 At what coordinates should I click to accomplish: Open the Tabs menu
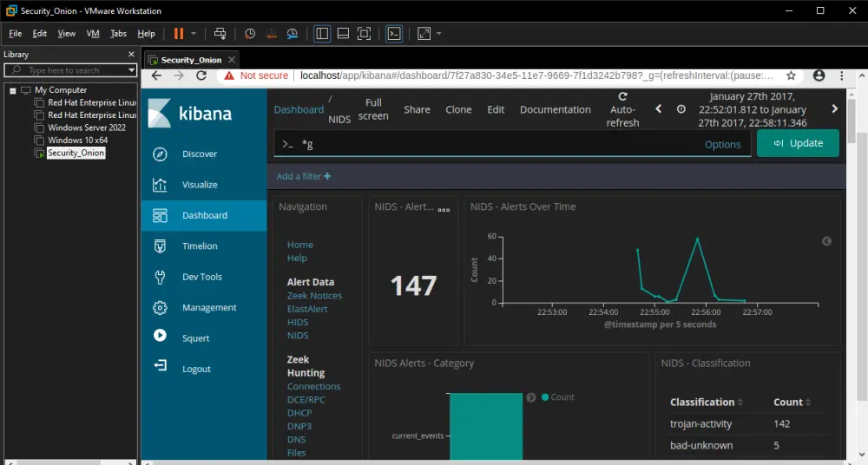[118, 34]
